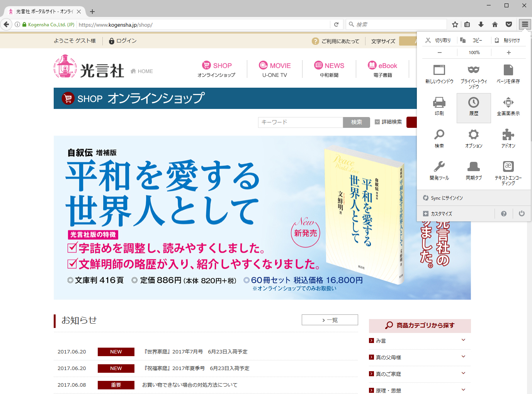The width and height of the screenshot is (532, 394).
Task: Increase zoom with the plus button
Action: pyautogui.click(x=508, y=53)
